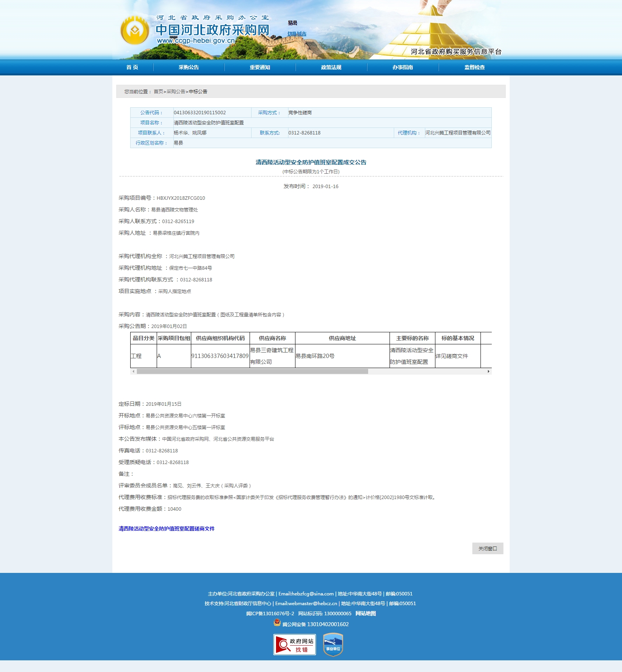Open the 监督检查 navigation item
This screenshot has width=622, height=672.
pos(474,67)
